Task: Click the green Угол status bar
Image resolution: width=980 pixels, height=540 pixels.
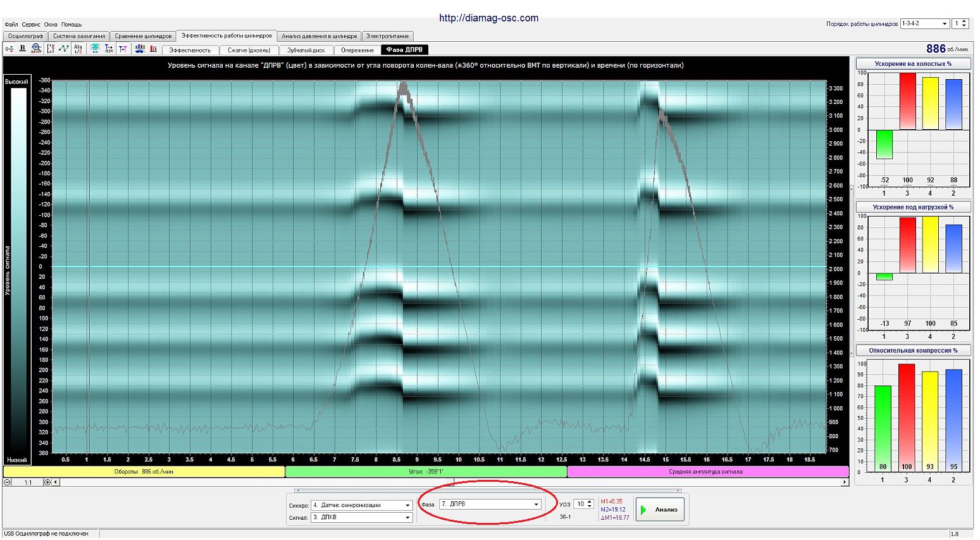Action: pos(426,472)
